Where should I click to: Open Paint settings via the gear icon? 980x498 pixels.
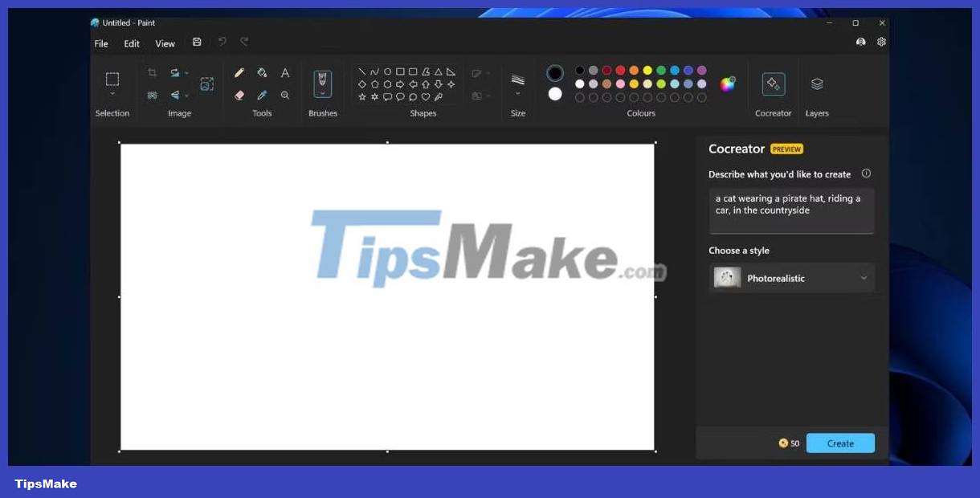[x=881, y=41]
